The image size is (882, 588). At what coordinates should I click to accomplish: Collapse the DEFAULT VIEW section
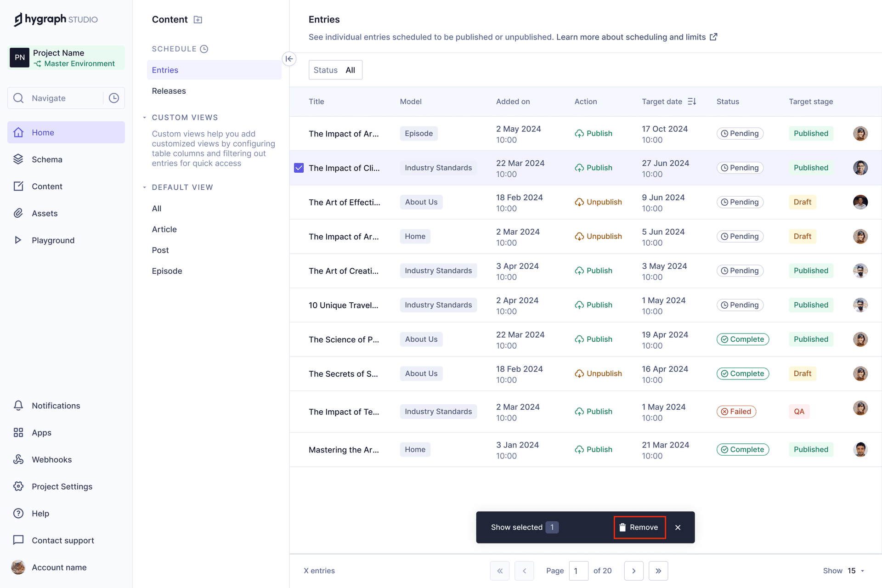click(x=144, y=187)
